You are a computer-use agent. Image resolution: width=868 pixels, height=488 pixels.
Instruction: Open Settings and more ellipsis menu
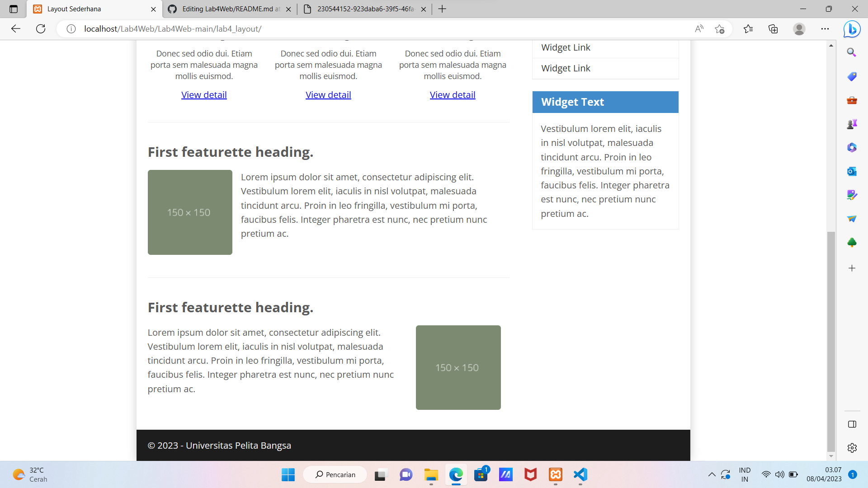pyautogui.click(x=825, y=29)
